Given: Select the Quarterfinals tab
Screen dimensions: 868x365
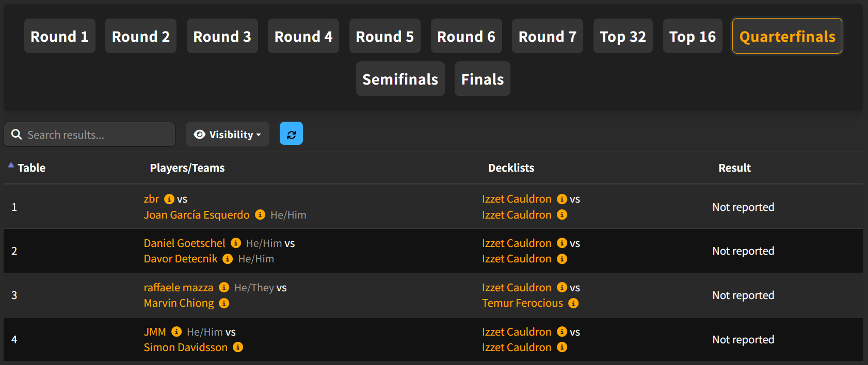Looking at the screenshot, I should [x=787, y=37].
